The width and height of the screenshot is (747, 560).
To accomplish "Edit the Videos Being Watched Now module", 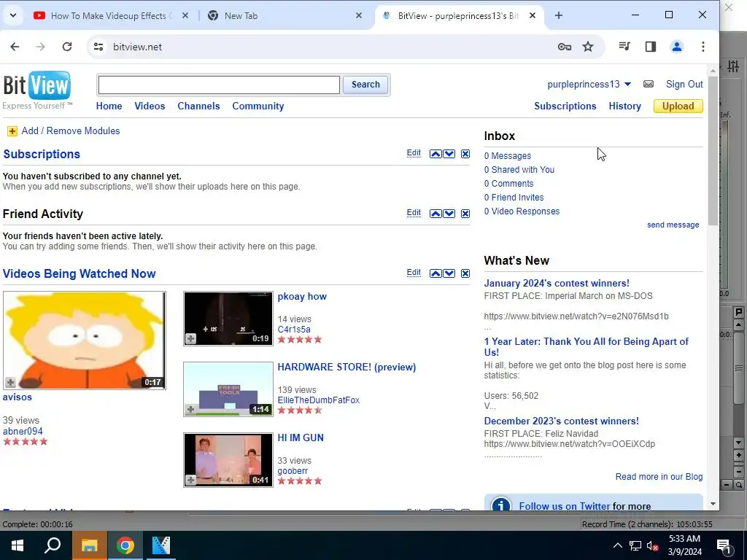I will 414,273.
